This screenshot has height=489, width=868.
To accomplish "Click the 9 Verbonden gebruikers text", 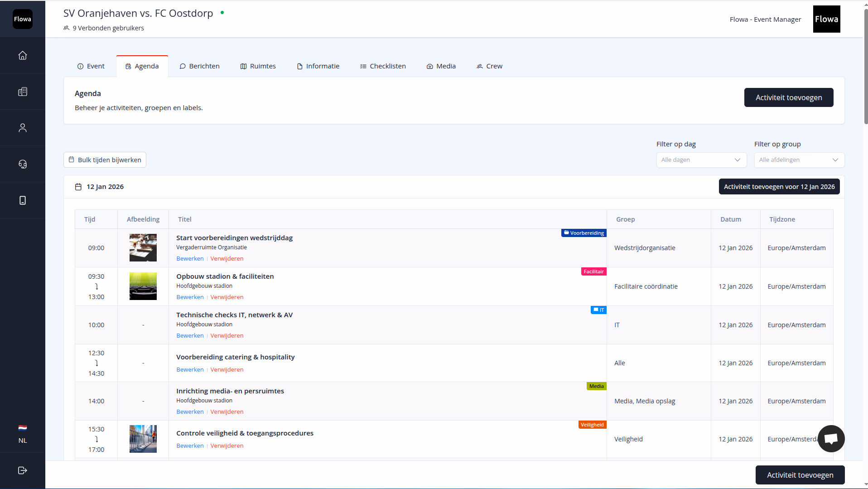I will 108,28.
